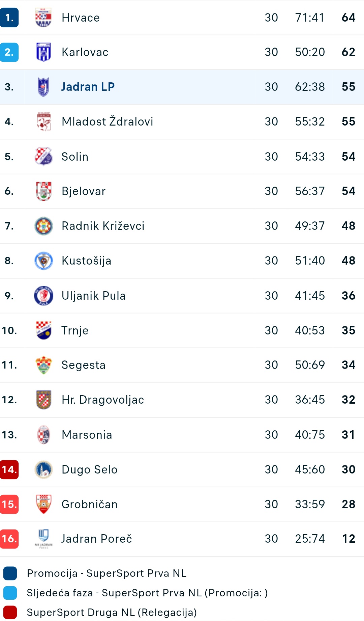
Task: Open the Dugo Selo team name
Action: (x=89, y=469)
